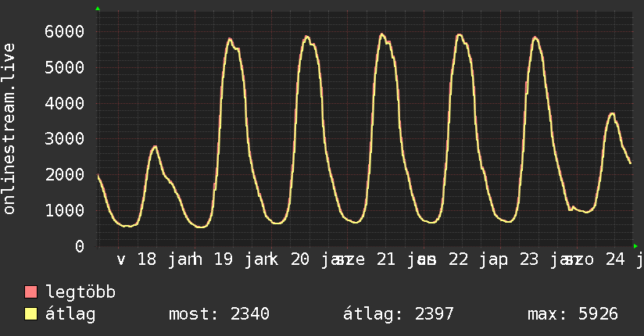Click the átlag legend label beside the yellow swatch
Screen dimensions: 644x336
tap(70, 314)
